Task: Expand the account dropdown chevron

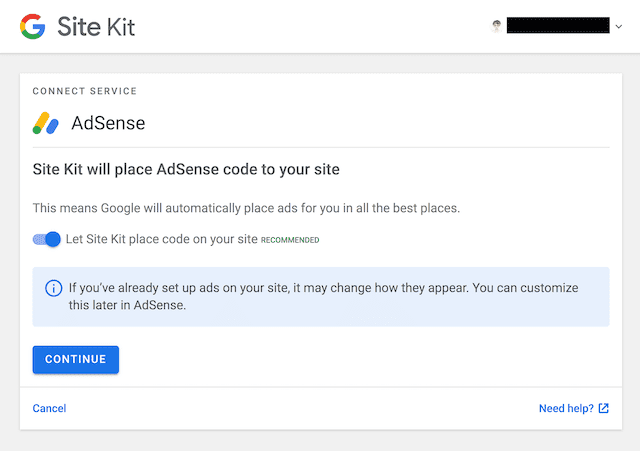Action: tap(618, 27)
